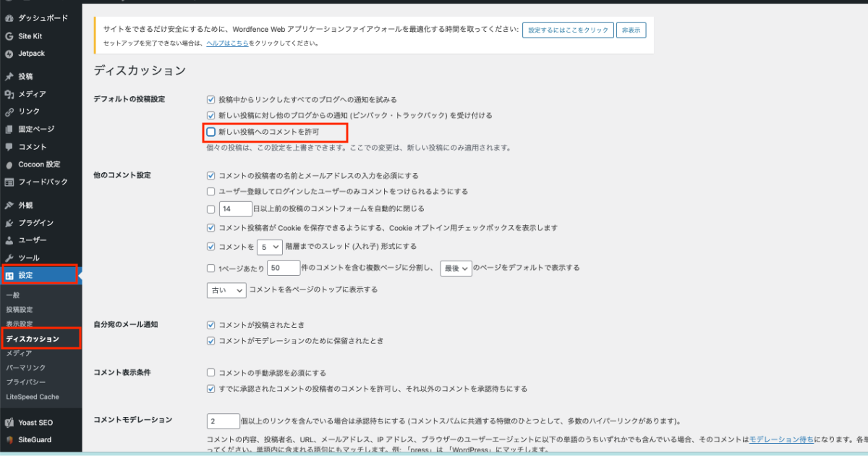Open the パーマリンク settings submenu item
Screen dimensions: 868x456
tap(25, 368)
